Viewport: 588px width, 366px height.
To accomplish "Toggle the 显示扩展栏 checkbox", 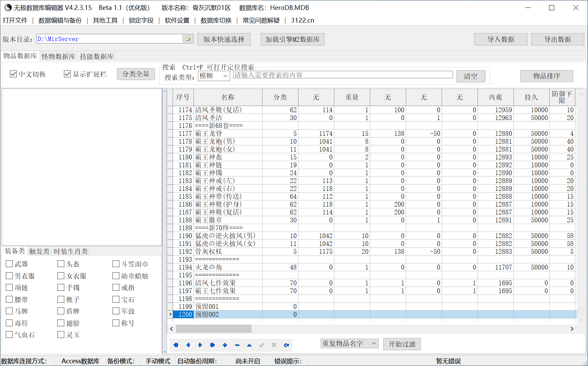I will click(67, 74).
